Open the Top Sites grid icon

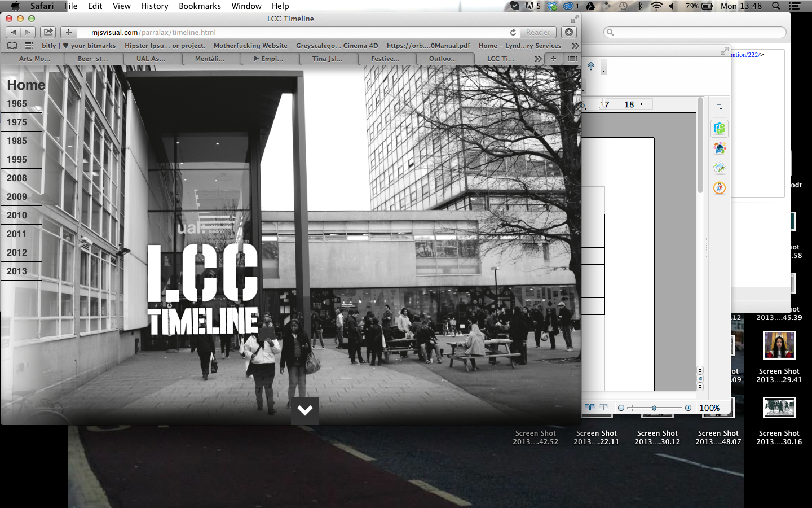pos(29,46)
